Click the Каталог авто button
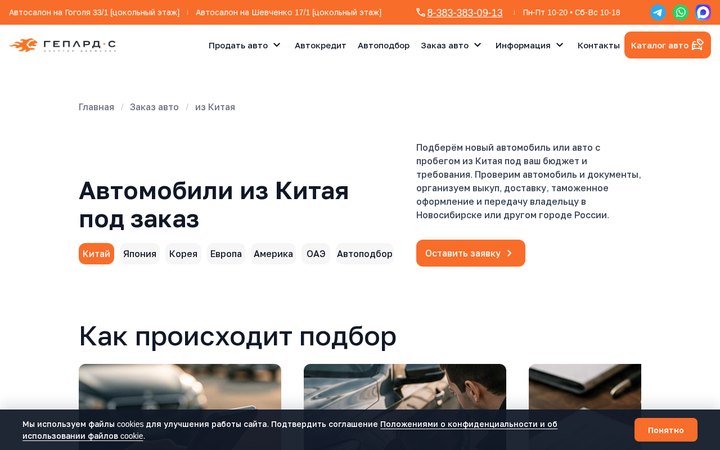The width and height of the screenshot is (720, 450). click(x=667, y=45)
